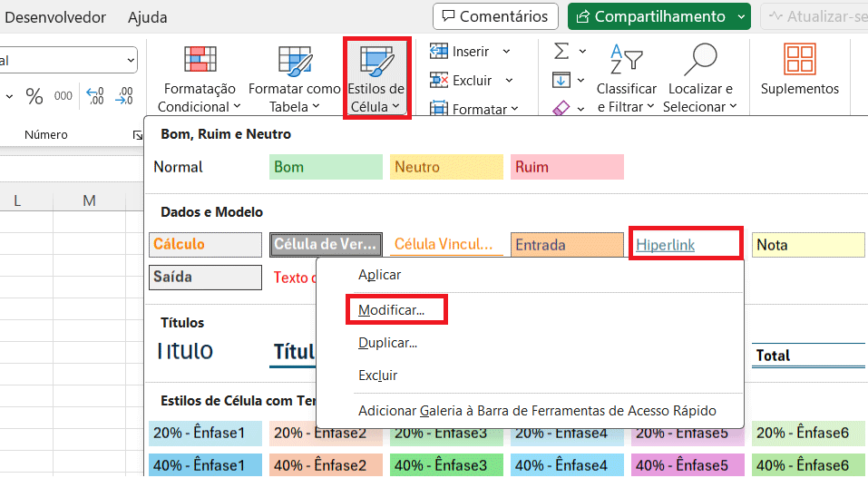Viewport: 868px width, 478px height.
Task: Choose Duplicar... in the context menu
Action: point(387,343)
